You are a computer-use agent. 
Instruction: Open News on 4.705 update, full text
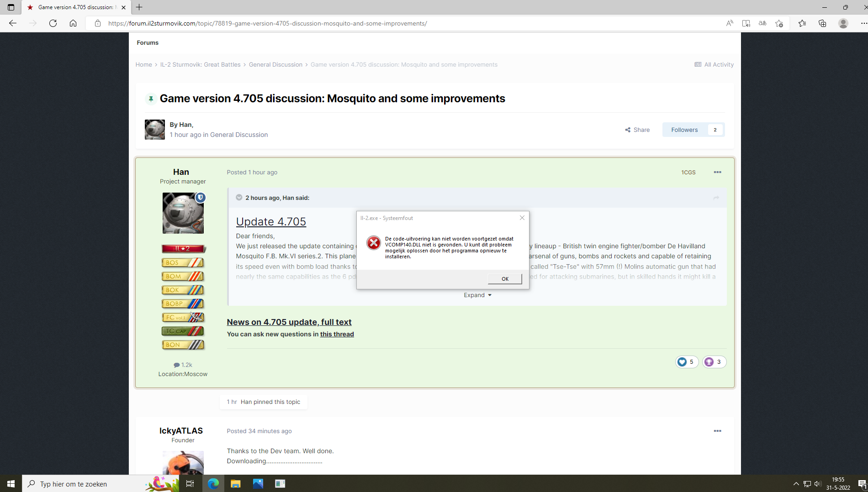289,322
